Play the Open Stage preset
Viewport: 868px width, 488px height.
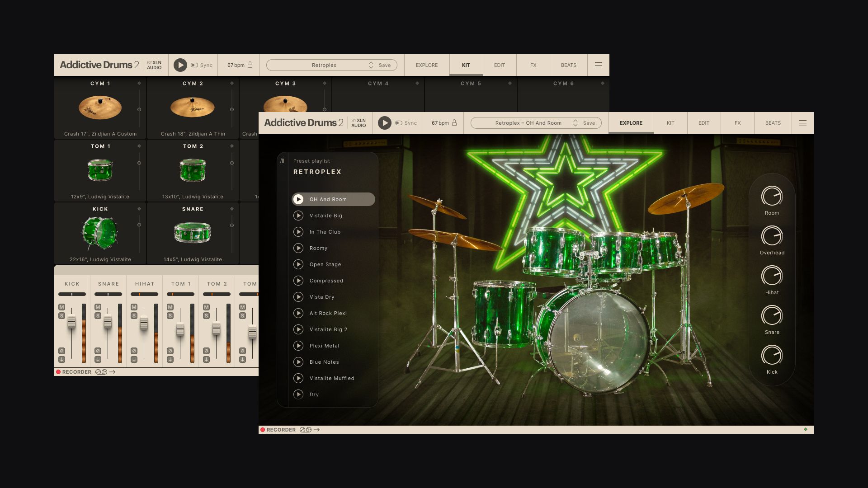pos(298,264)
